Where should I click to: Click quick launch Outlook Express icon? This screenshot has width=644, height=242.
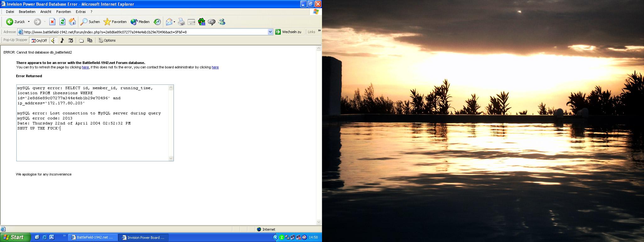click(x=37, y=237)
